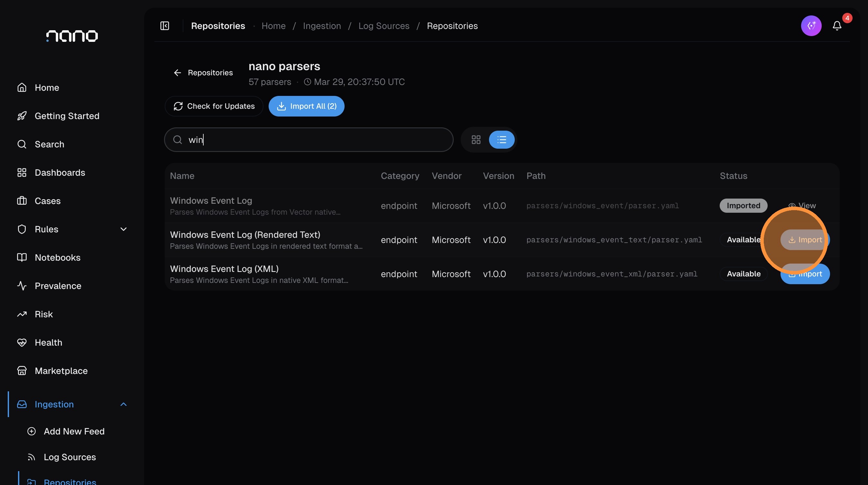Click the Check for Updates button
This screenshot has height=485, width=868.
coord(214,106)
